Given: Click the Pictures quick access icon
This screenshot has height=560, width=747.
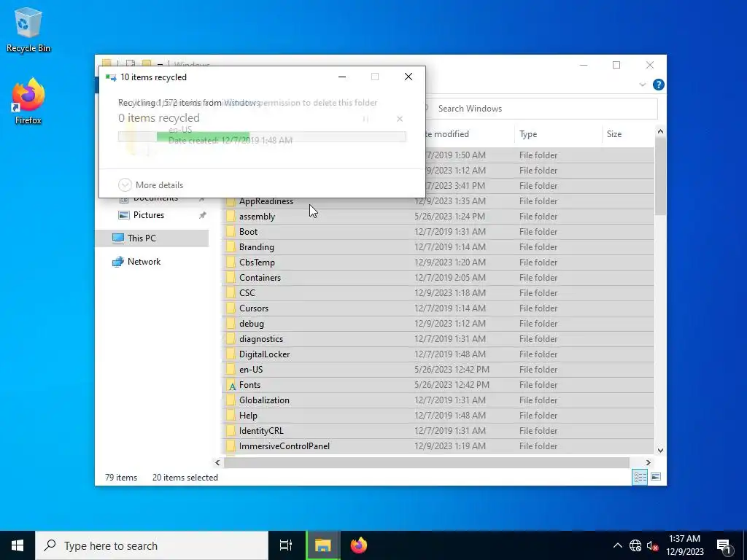Looking at the screenshot, I should [x=123, y=215].
